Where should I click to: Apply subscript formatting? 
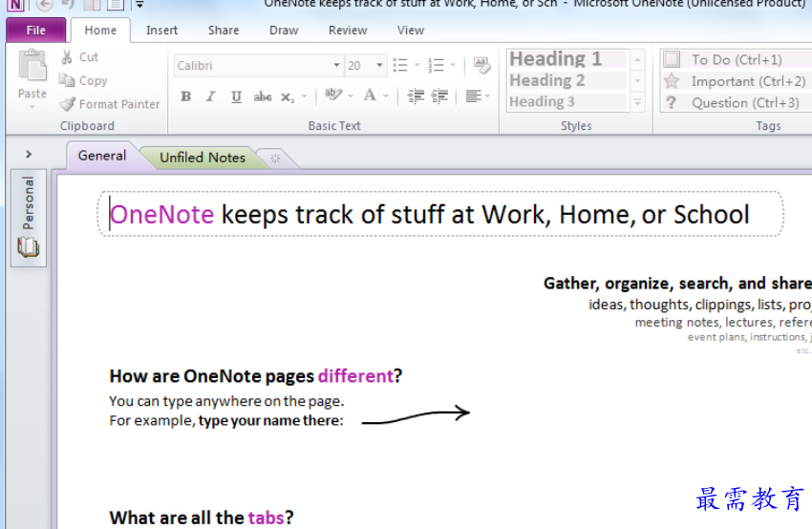click(x=288, y=96)
